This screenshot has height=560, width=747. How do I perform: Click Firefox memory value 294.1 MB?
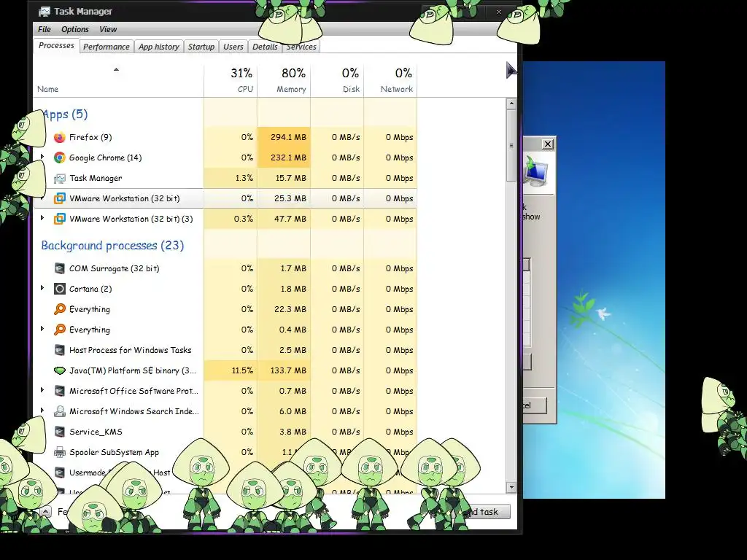[288, 137]
